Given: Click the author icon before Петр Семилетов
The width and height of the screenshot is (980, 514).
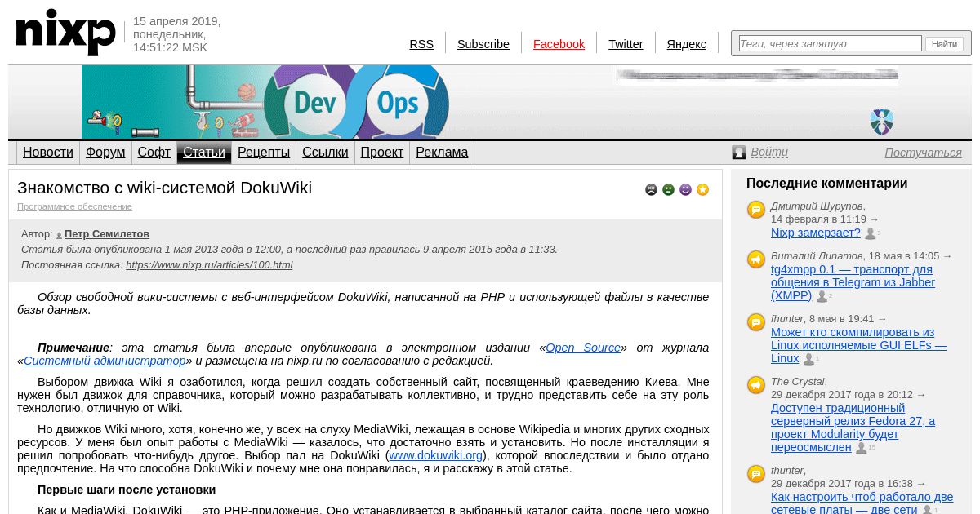Looking at the screenshot, I should tap(59, 235).
